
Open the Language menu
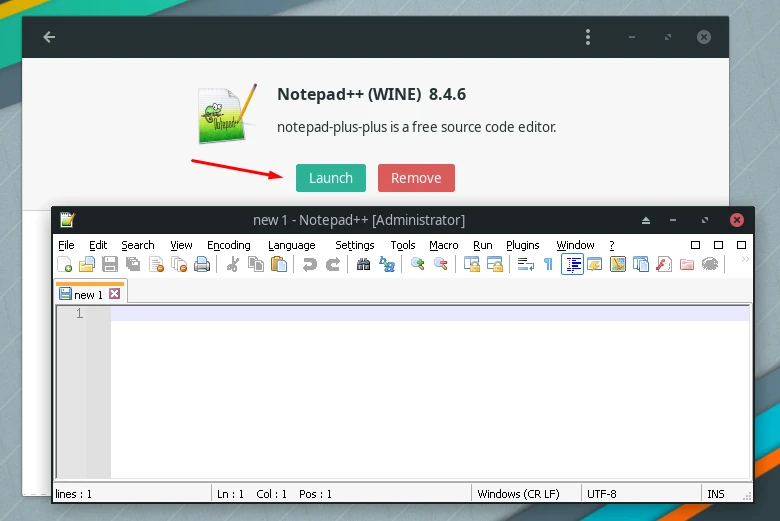point(292,245)
